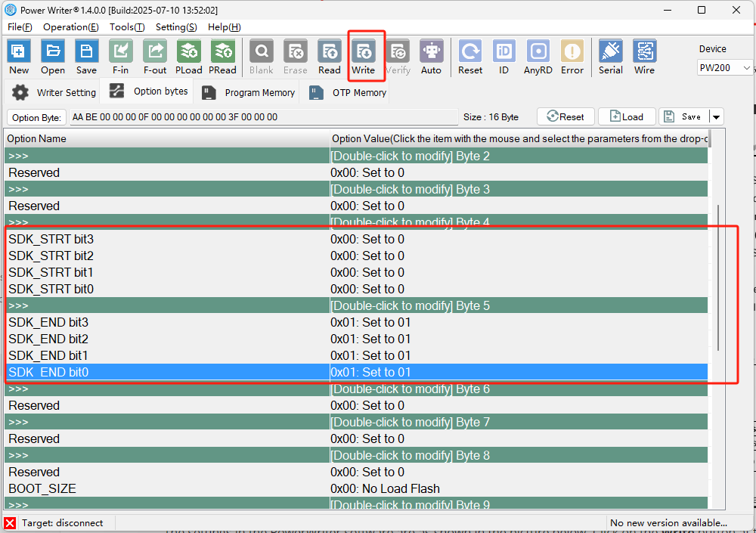Click the red disconnect status icon
This screenshot has width=756, height=533.
coord(10,523)
